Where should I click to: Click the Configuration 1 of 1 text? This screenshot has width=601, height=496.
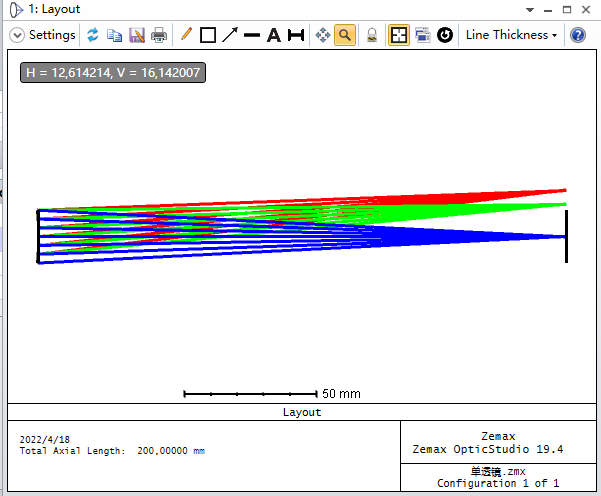tap(498, 483)
